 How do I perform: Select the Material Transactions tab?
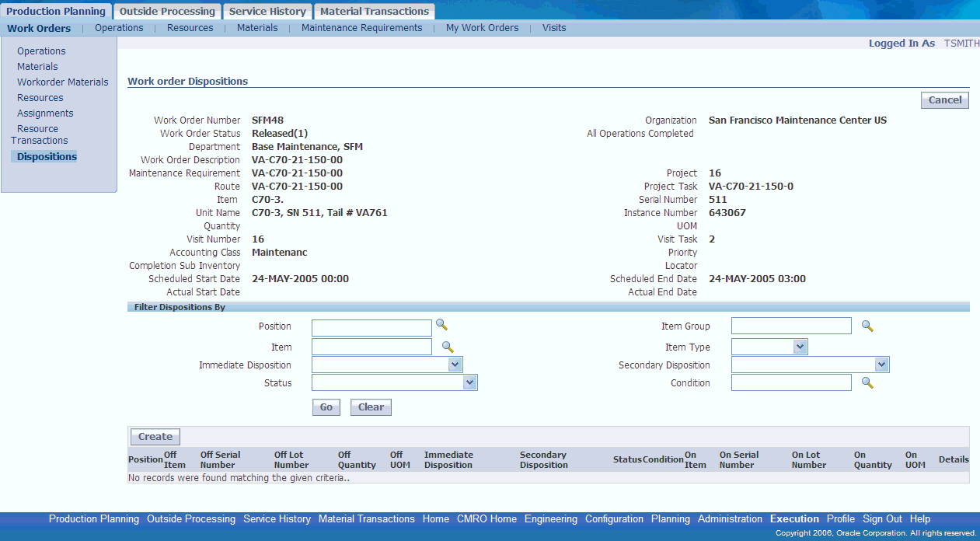coord(374,12)
